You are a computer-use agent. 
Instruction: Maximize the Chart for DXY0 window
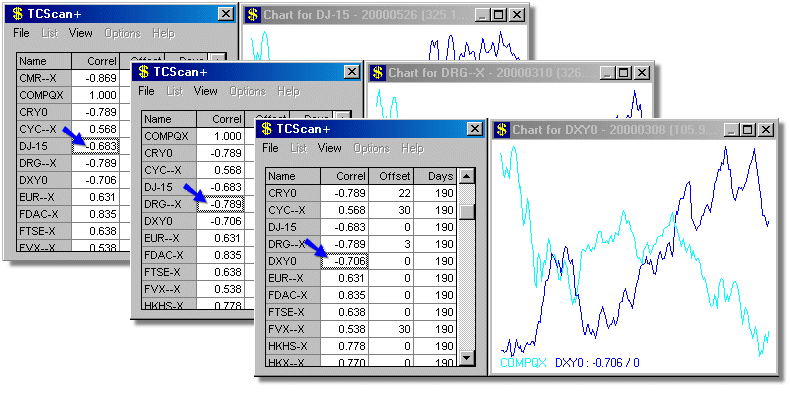coord(748,130)
